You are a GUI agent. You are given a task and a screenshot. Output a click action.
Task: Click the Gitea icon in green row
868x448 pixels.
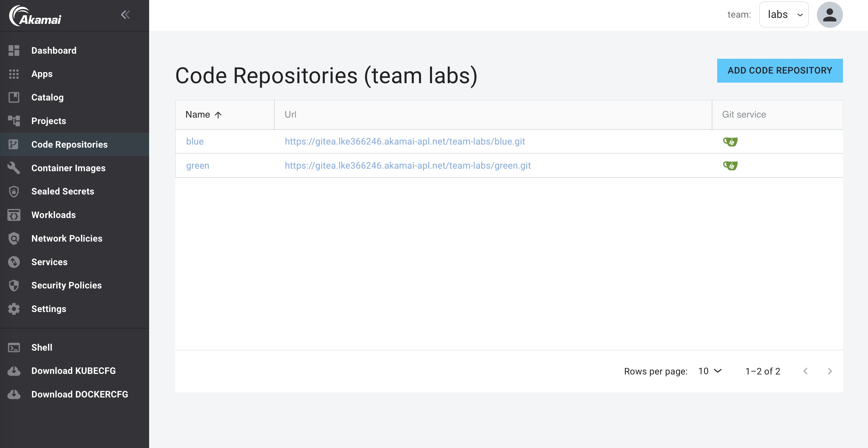coord(730,166)
